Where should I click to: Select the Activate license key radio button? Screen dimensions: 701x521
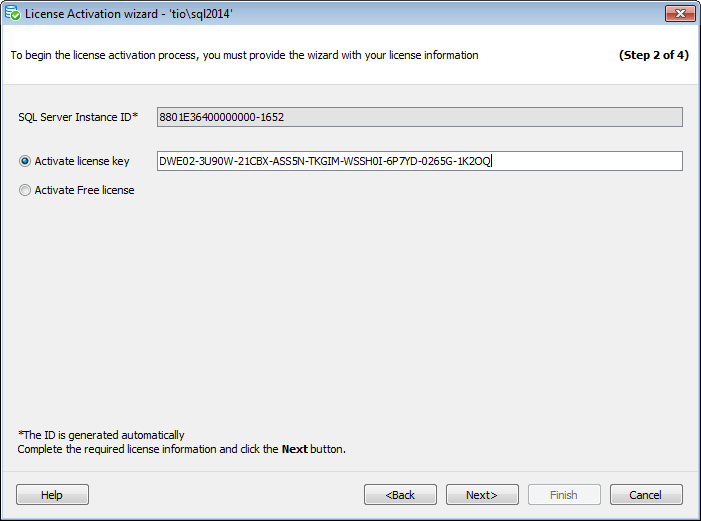[25, 161]
